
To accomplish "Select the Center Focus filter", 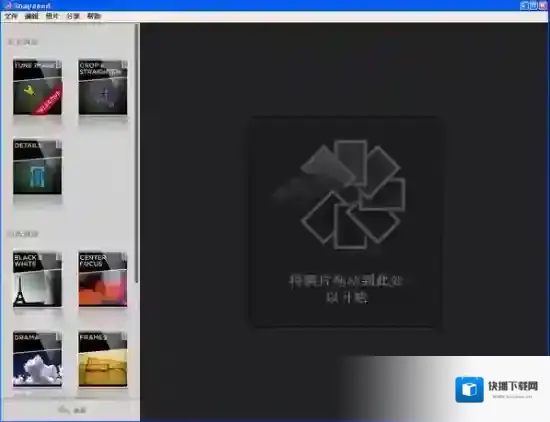I will click(103, 279).
